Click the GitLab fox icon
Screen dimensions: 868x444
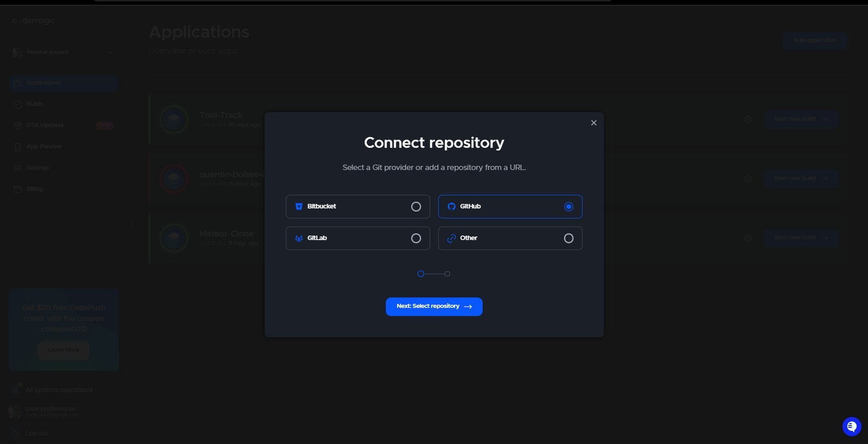pos(299,238)
